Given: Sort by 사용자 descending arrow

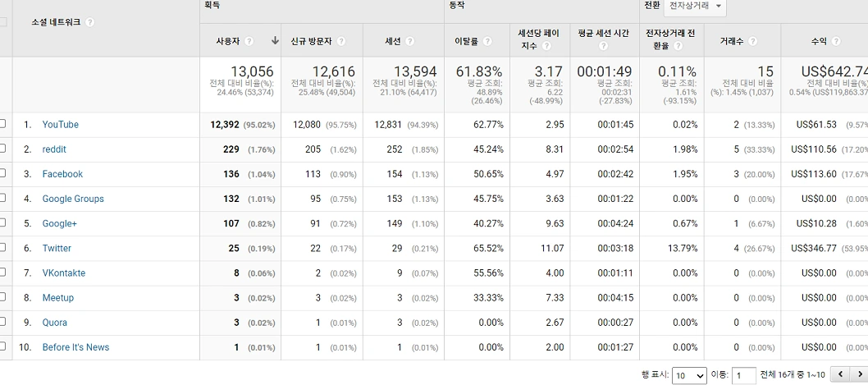Looking at the screenshot, I should 275,41.
